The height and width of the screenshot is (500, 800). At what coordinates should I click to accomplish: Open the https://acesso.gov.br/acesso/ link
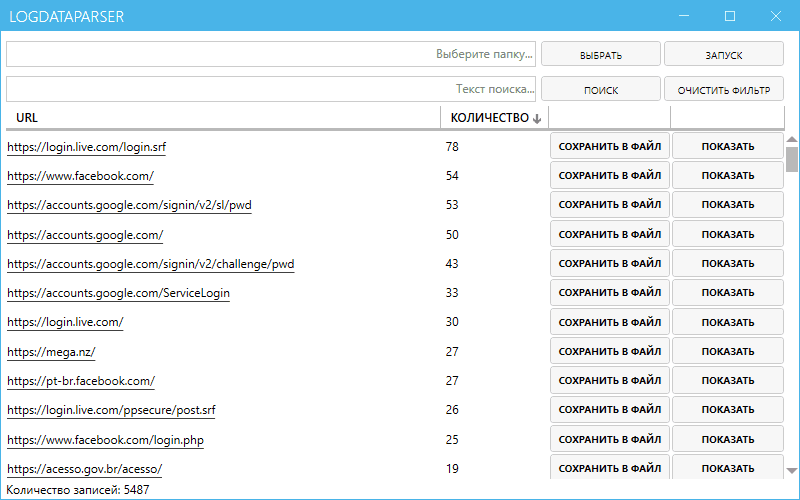tap(84, 469)
